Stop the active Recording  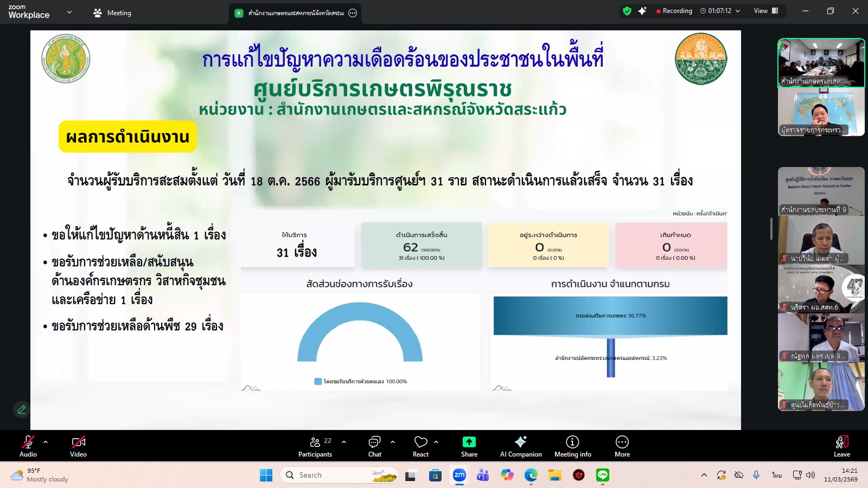point(674,10)
